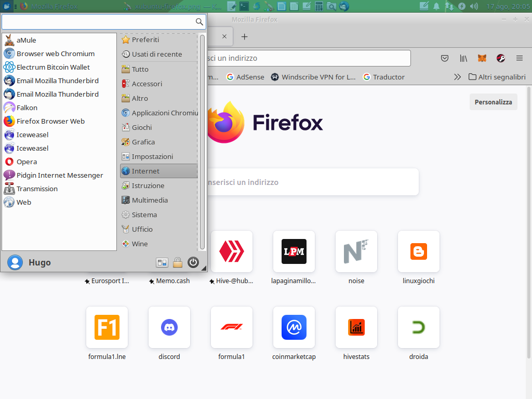
Task: Click the red round extension icon in toolbar
Action: coord(501,58)
